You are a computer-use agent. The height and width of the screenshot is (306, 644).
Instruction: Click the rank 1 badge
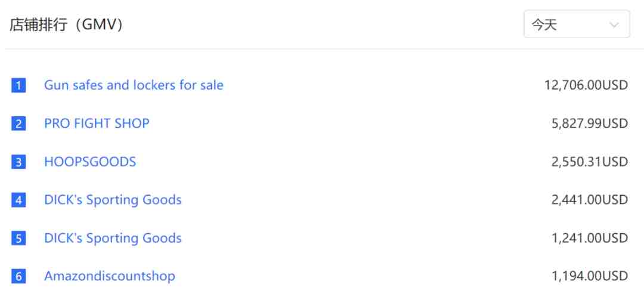(18, 85)
